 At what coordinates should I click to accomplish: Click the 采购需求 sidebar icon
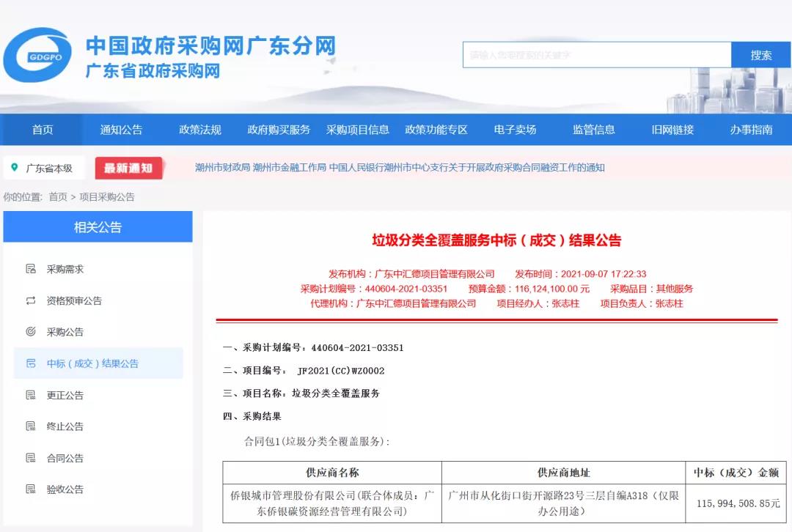tap(31, 269)
